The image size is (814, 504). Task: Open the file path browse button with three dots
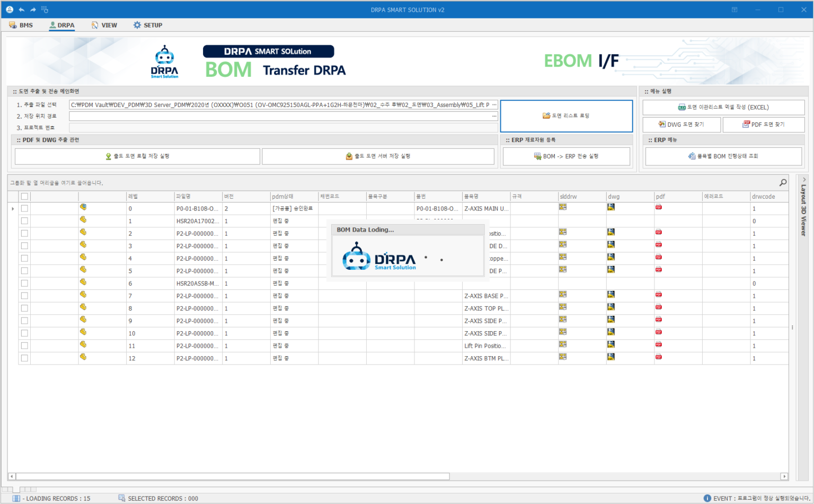click(493, 104)
